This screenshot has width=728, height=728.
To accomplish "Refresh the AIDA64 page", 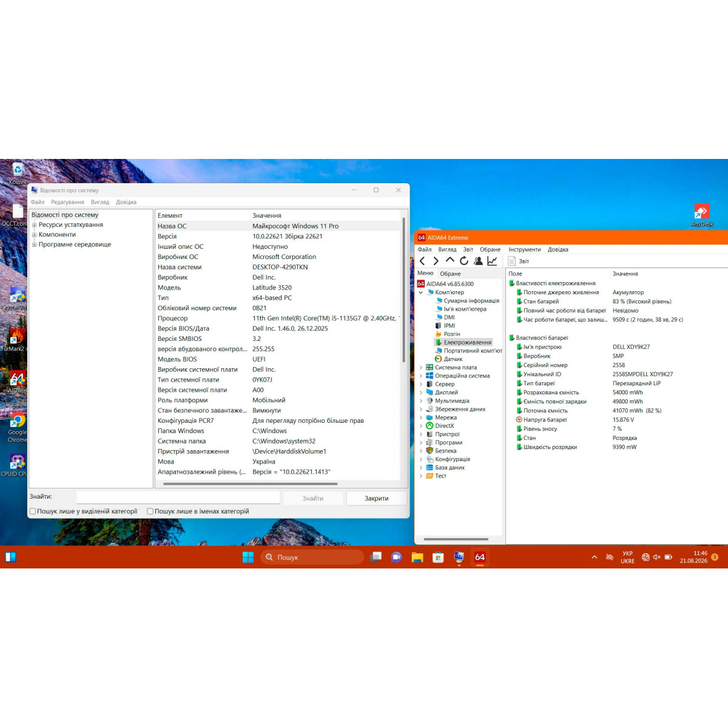I will [x=464, y=261].
